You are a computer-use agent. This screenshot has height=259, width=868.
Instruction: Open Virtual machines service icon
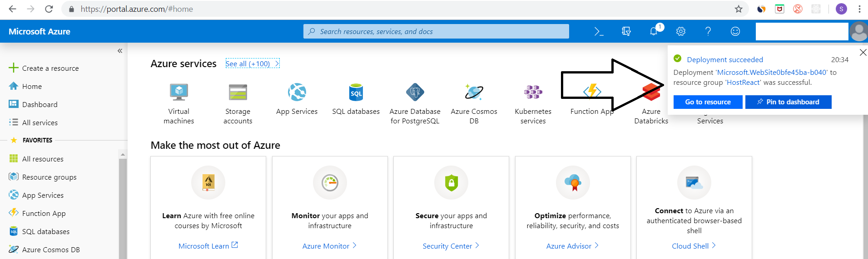(x=179, y=93)
